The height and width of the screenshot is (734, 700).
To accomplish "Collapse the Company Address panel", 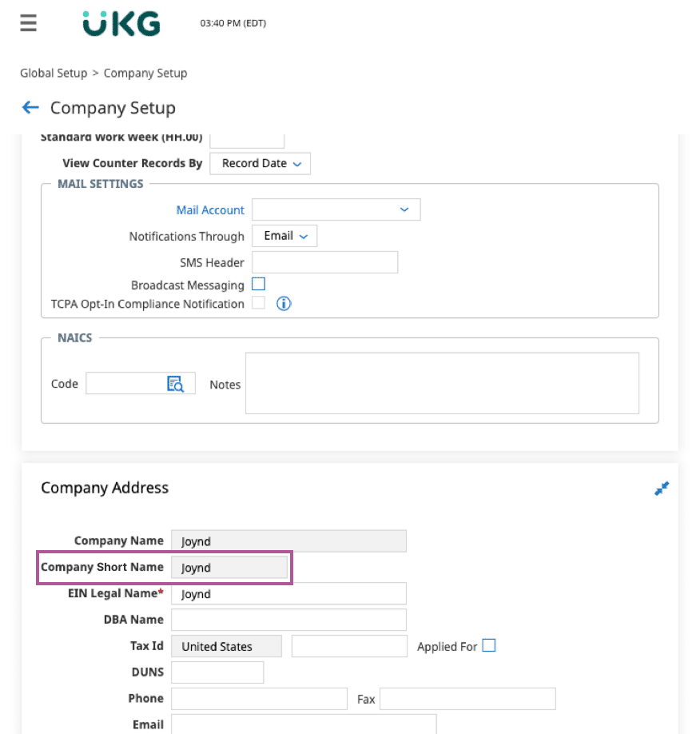I will pyautogui.click(x=661, y=489).
